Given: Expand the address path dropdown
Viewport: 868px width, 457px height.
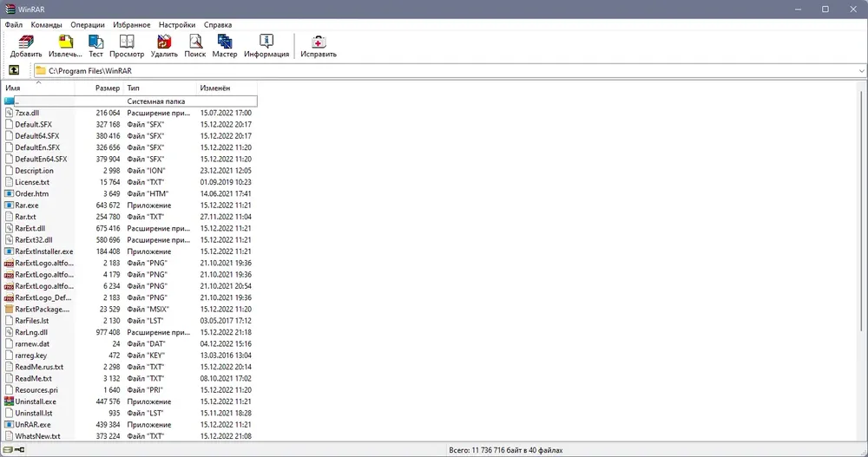Looking at the screenshot, I should [x=861, y=70].
